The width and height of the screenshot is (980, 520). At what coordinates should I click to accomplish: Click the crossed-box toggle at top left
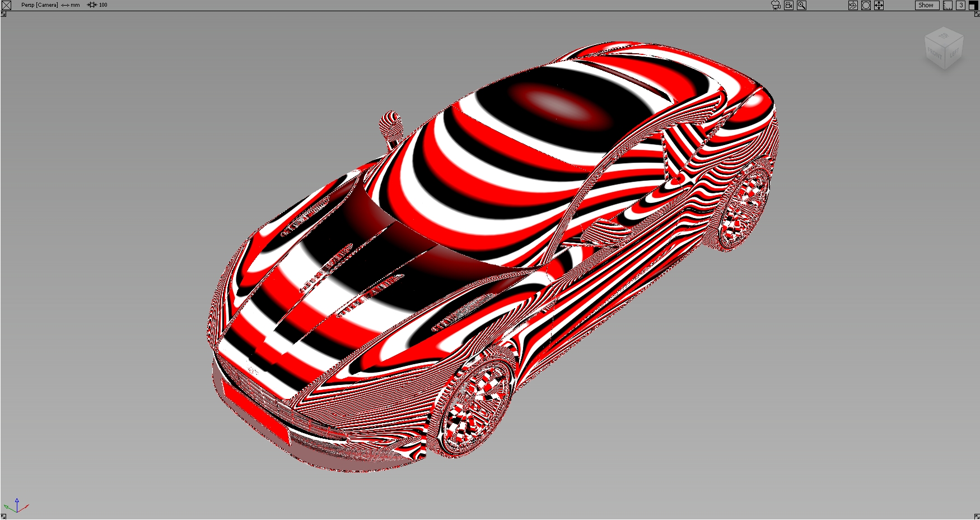6,5
